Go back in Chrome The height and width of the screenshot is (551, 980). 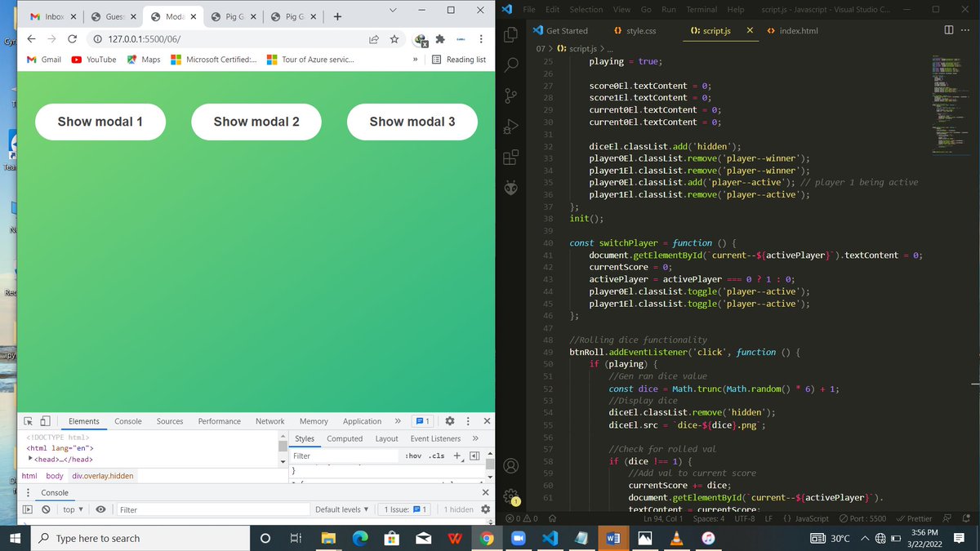pyautogui.click(x=30, y=39)
